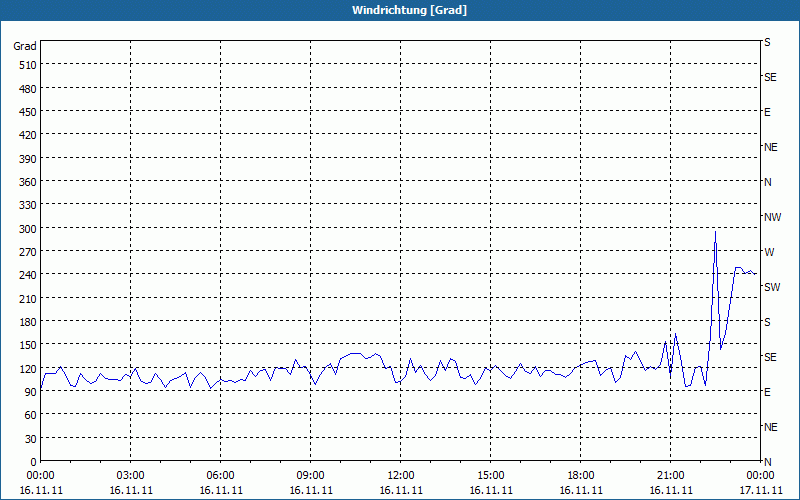
Task: Click the 270 degree axis label
Action: [x=28, y=252]
